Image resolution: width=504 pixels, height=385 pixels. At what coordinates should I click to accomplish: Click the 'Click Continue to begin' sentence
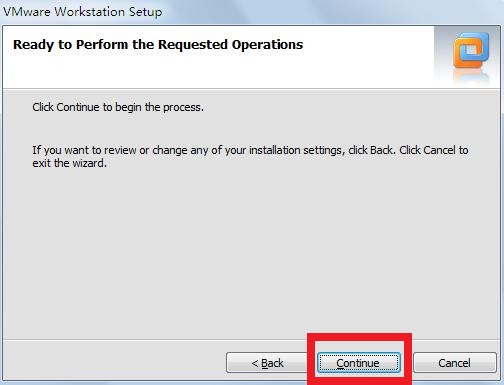[x=118, y=107]
